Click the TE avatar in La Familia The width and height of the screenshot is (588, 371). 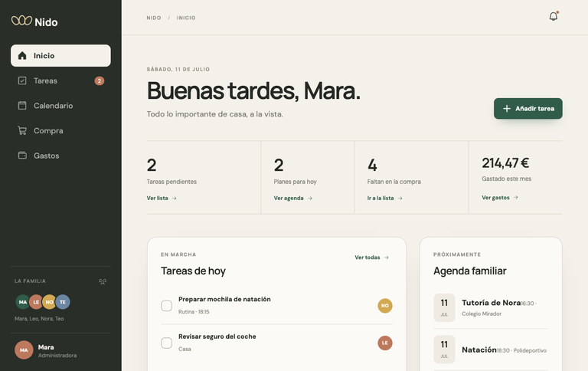coord(63,302)
